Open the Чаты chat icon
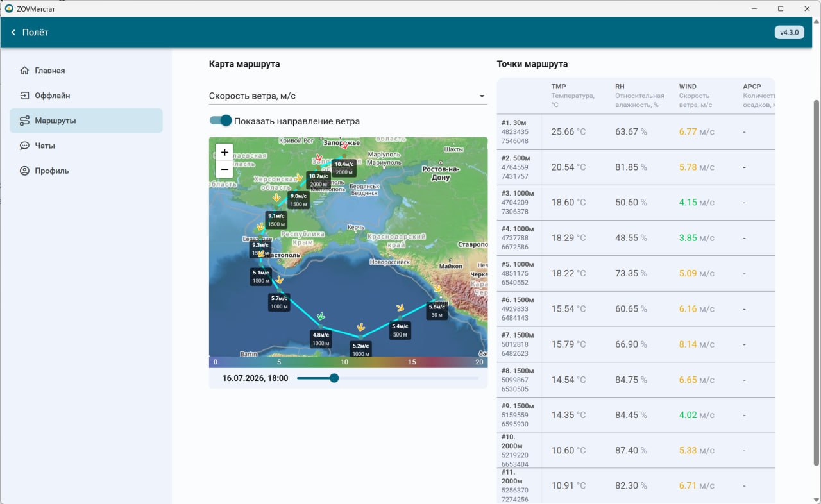Viewport: 821px width, 504px height. point(24,146)
